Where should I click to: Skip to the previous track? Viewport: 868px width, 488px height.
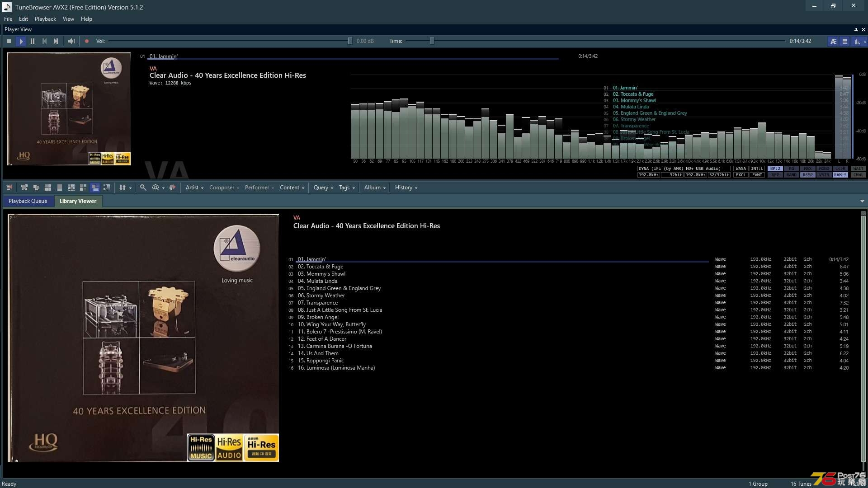coord(44,41)
